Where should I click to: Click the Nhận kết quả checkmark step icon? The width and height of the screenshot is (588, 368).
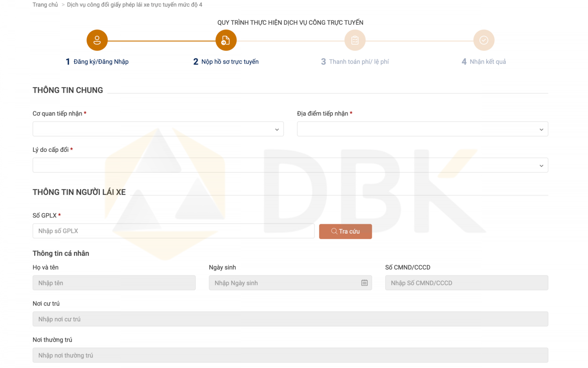coord(484,40)
